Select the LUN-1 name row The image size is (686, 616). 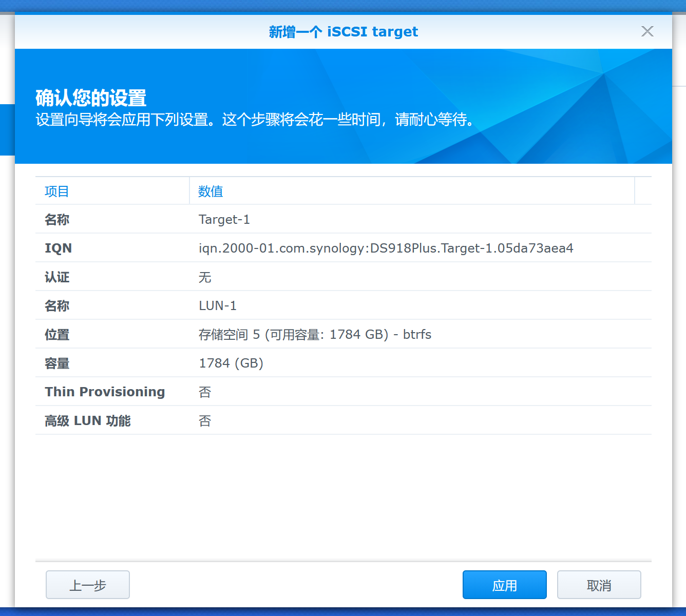coord(218,306)
